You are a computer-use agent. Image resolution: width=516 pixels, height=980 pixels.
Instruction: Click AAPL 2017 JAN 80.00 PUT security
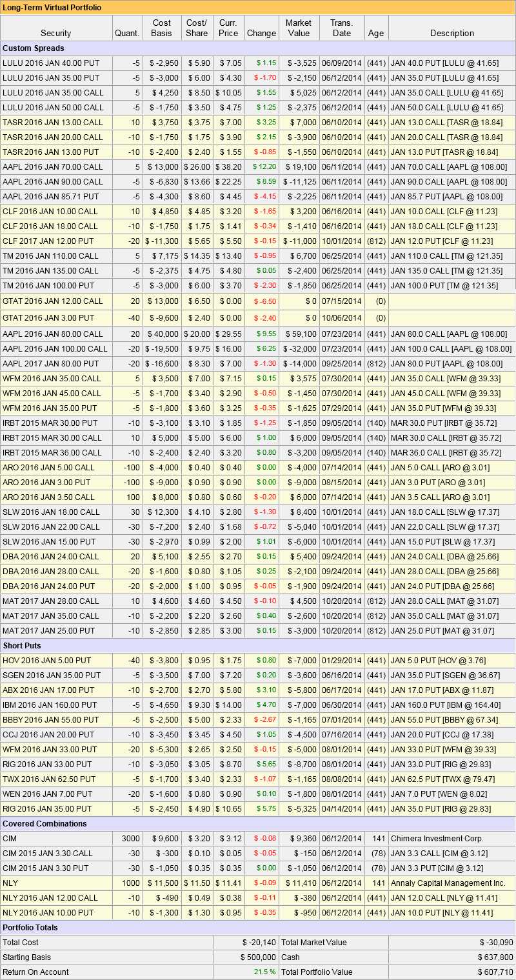[x=51, y=364]
